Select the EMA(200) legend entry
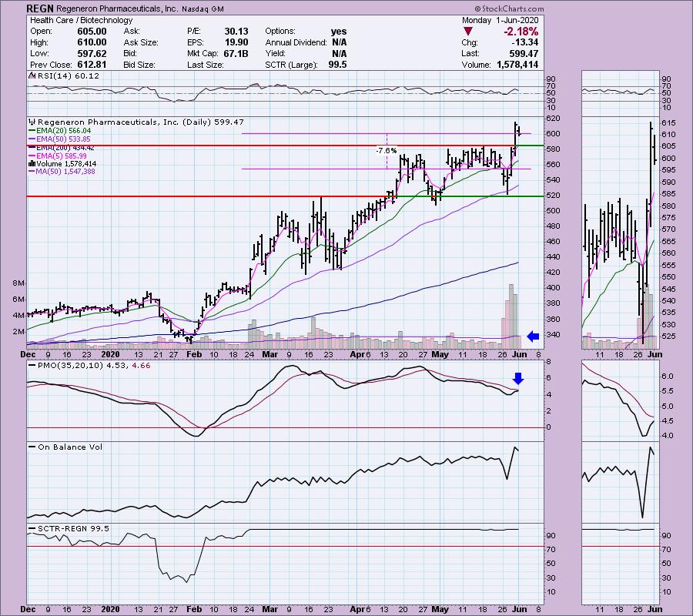Image resolution: width=693 pixels, height=616 pixels. coord(62,148)
